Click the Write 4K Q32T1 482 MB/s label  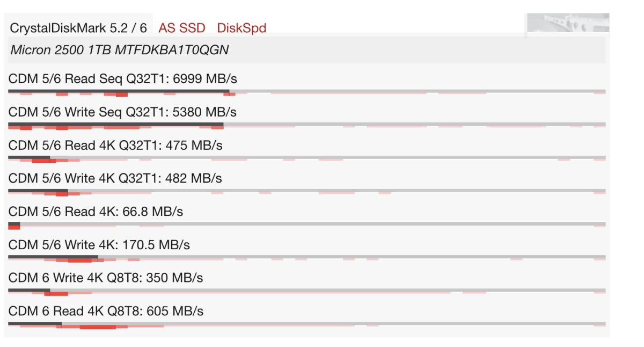point(115,178)
